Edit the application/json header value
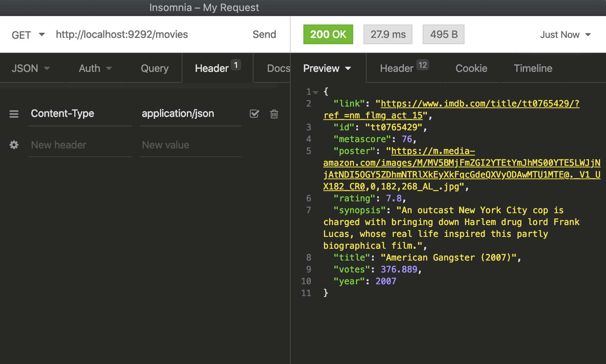Image resolution: width=606 pixels, height=364 pixels. 190,113
